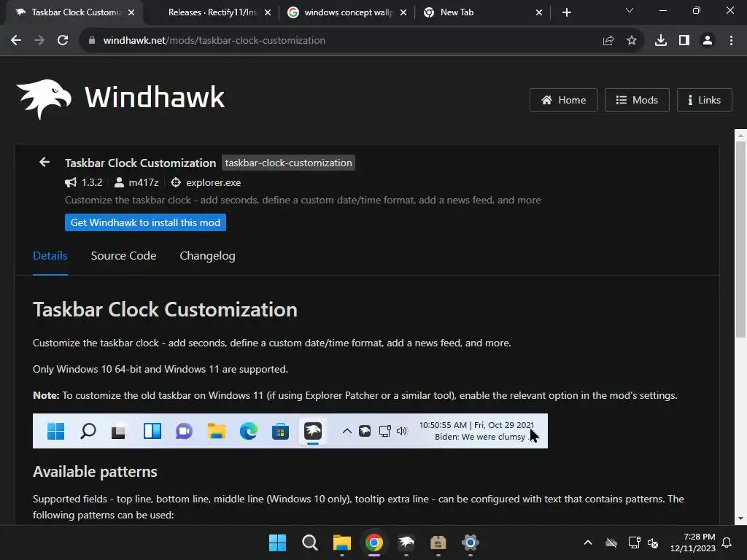The image size is (747, 560).
Task: Bookmark this page with the star icon
Action: 631,41
